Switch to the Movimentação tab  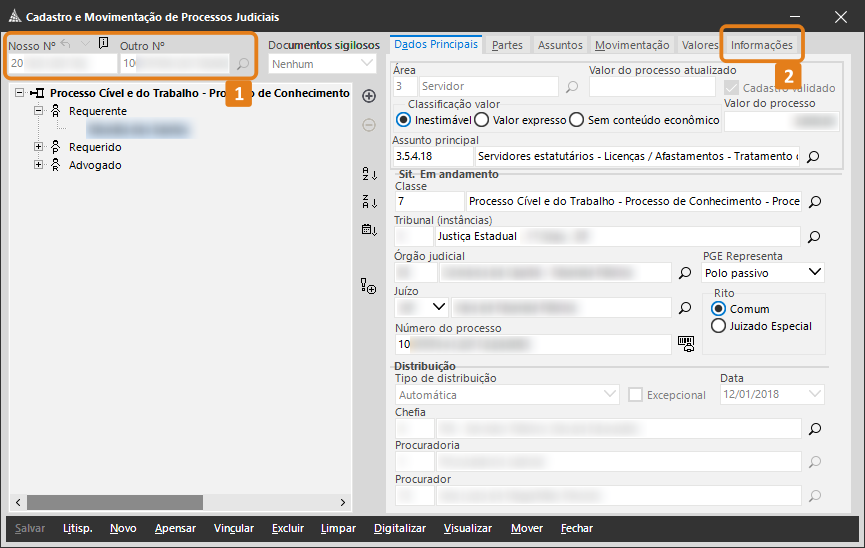[x=632, y=45]
